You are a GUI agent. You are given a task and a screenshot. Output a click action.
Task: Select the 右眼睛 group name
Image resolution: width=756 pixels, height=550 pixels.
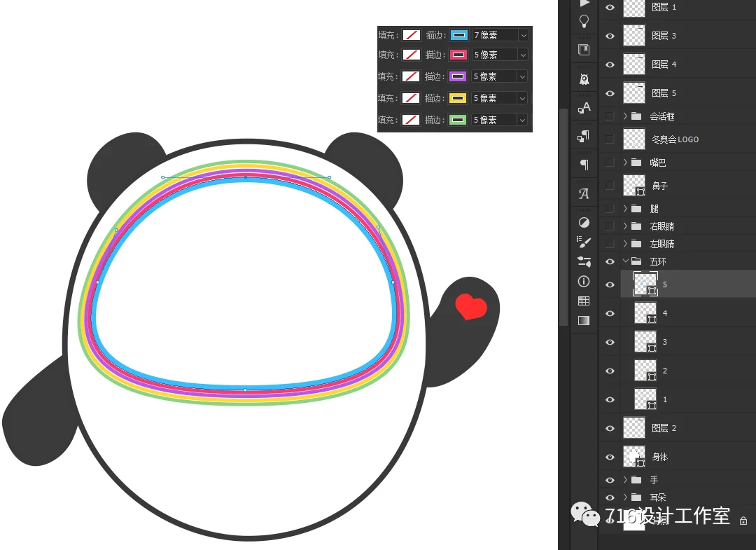[x=662, y=226]
